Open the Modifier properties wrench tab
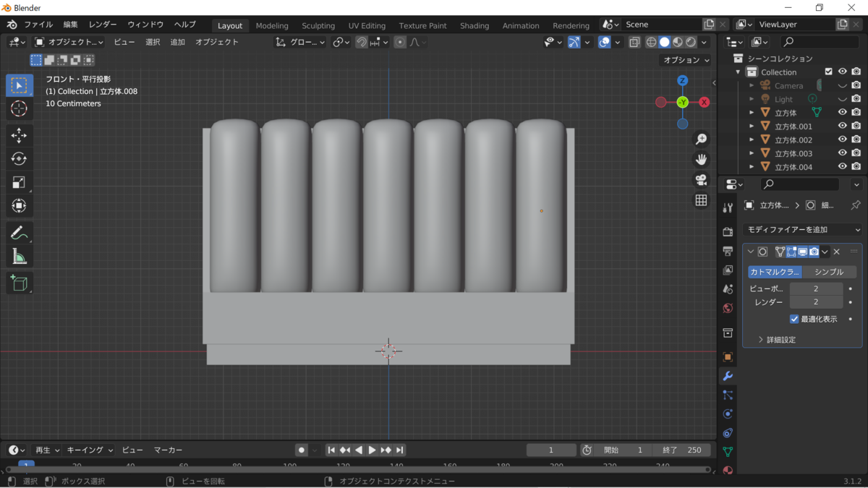 click(728, 376)
